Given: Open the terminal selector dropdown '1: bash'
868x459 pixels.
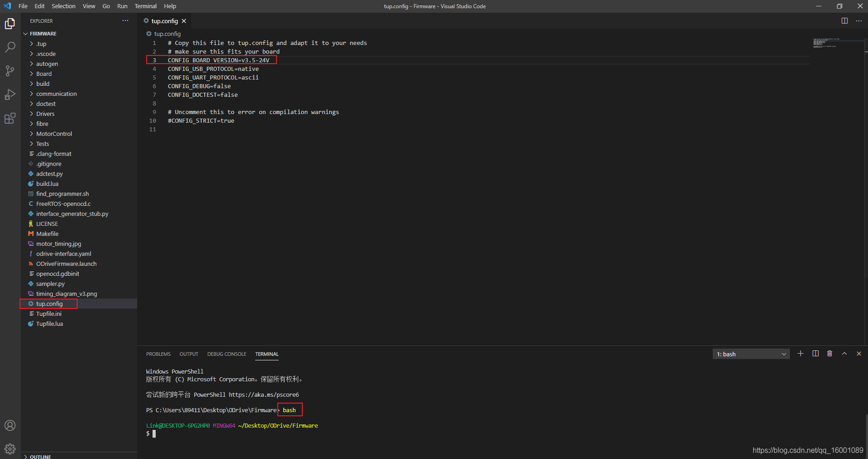Looking at the screenshot, I should [751, 354].
